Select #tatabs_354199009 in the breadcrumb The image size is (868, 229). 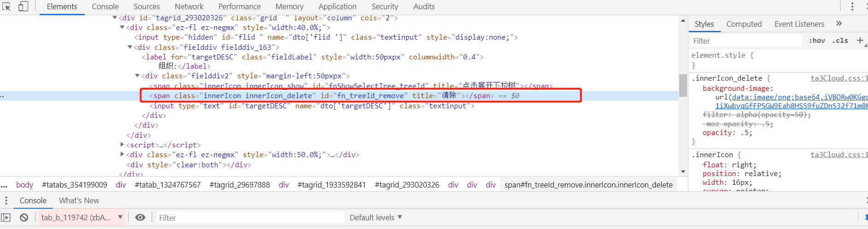pos(75,185)
